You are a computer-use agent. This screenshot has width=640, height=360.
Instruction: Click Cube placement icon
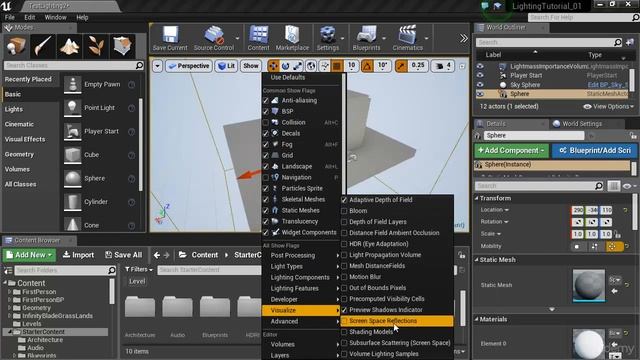(72, 155)
